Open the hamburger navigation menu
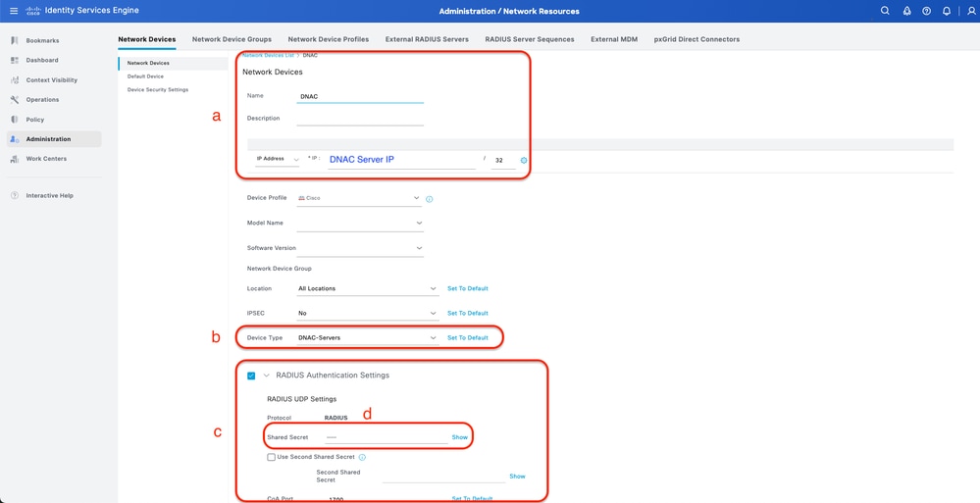The image size is (980, 503). click(x=14, y=11)
